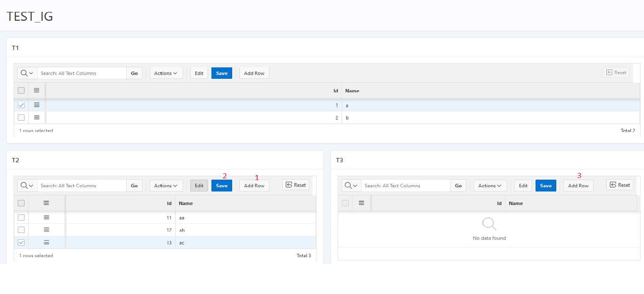Focus the T2 search text field
This screenshot has width=644, height=294.
tap(82, 186)
